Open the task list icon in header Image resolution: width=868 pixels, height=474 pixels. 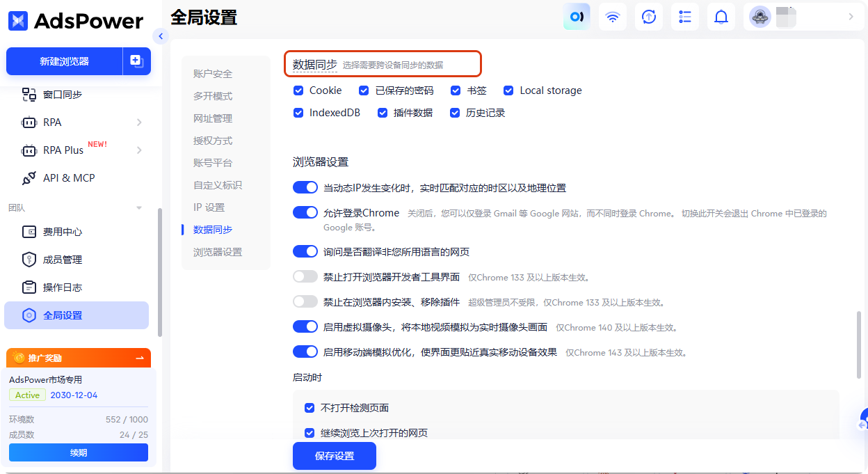[x=685, y=17]
